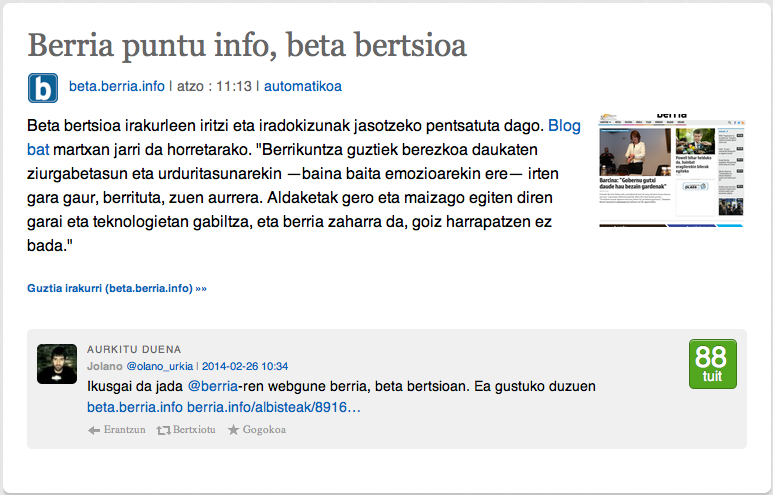Click the headline 'Berria puntu info, beta bertsioa'

(x=247, y=45)
